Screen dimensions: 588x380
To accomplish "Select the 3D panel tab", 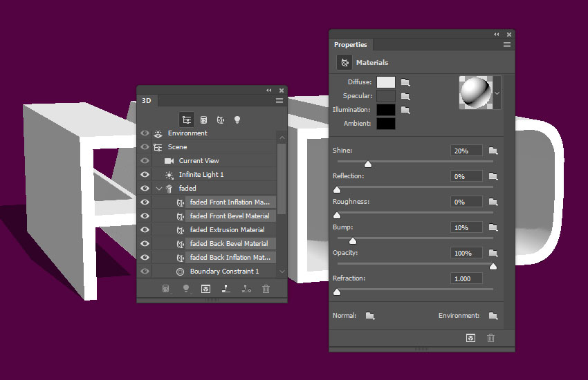I will point(146,101).
